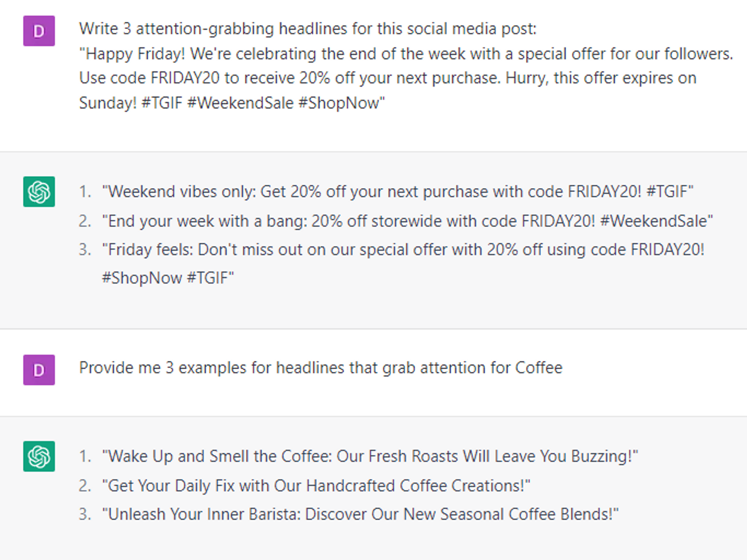Click the number 1 marker of the coffee list
Screen dimensions: 747x560
85,456
